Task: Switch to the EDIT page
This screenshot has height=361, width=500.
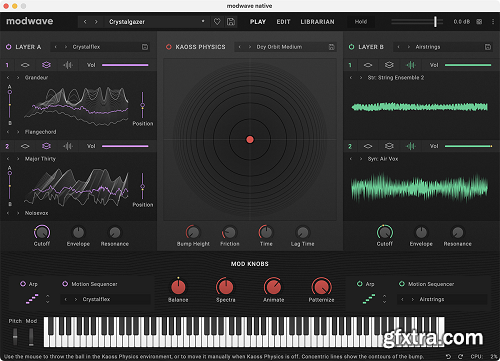Action: coord(283,22)
